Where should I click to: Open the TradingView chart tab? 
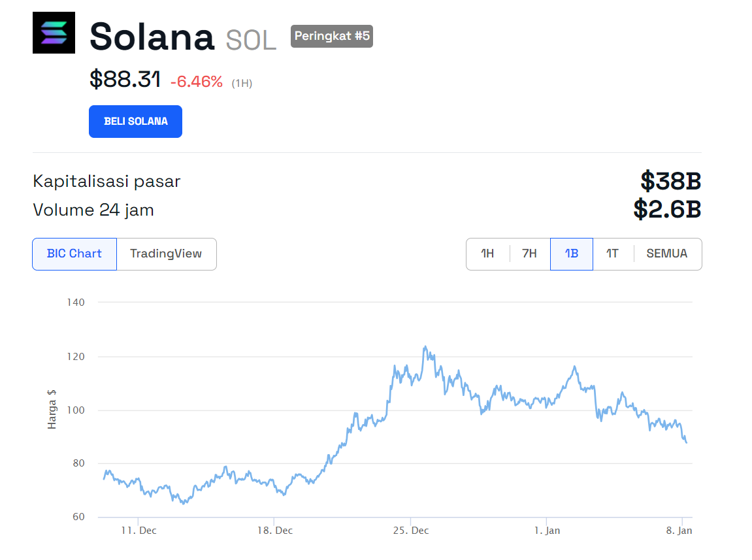(x=166, y=254)
